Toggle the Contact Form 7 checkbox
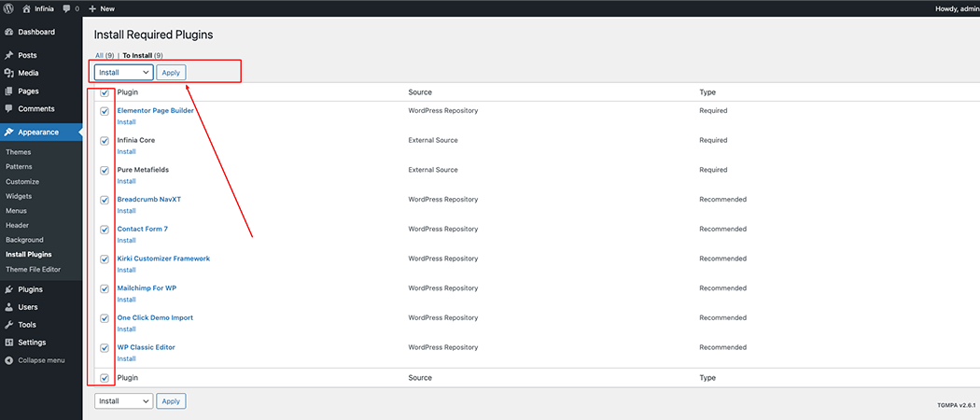980x420 pixels. pos(105,230)
